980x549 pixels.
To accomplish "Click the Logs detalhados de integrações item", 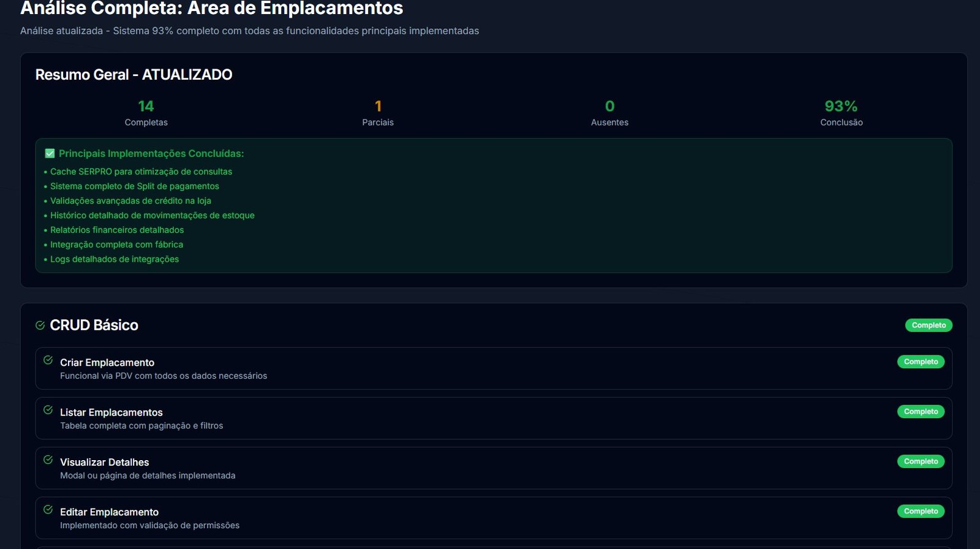I will click(x=115, y=259).
